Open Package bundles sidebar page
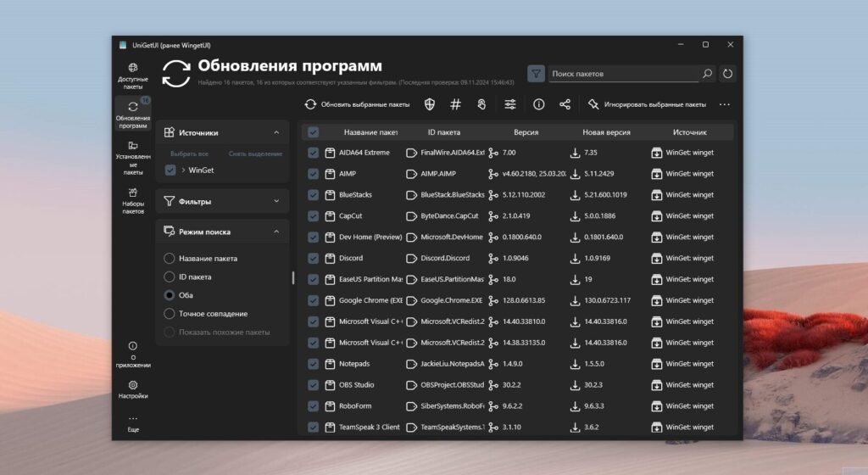Viewport: 868px width, 475px height. (x=133, y=200)
